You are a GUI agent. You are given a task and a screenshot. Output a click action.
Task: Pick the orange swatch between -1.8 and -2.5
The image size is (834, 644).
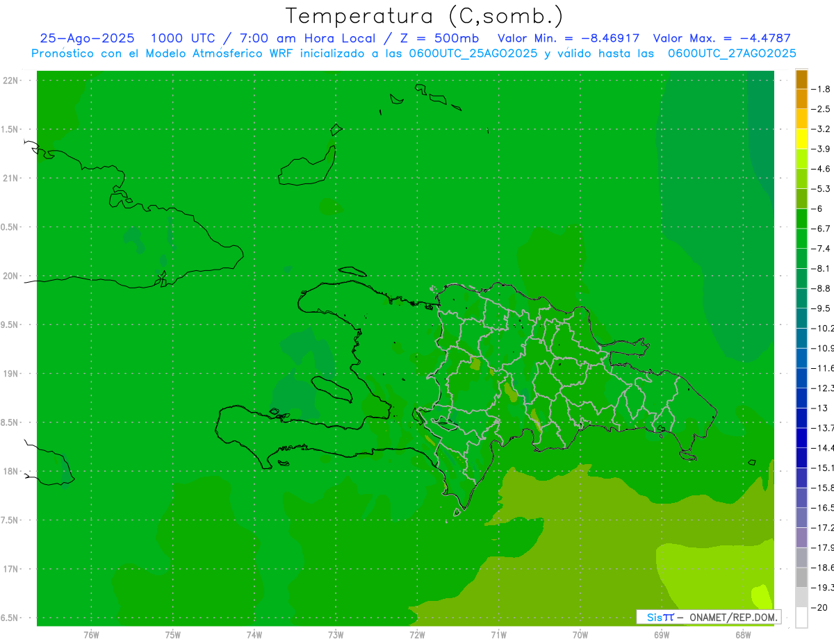click(x=801, y=99)
